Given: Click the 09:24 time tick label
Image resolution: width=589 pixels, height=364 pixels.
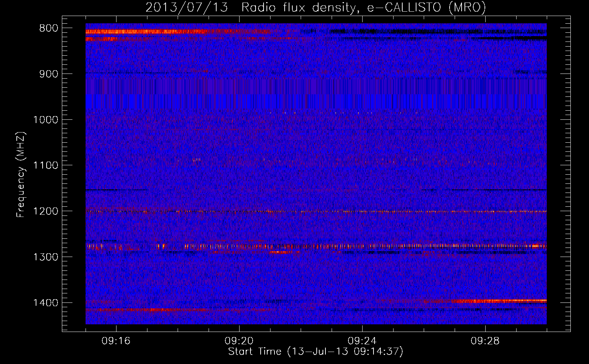Looking at the screenshot, I should tap(362, 341).
